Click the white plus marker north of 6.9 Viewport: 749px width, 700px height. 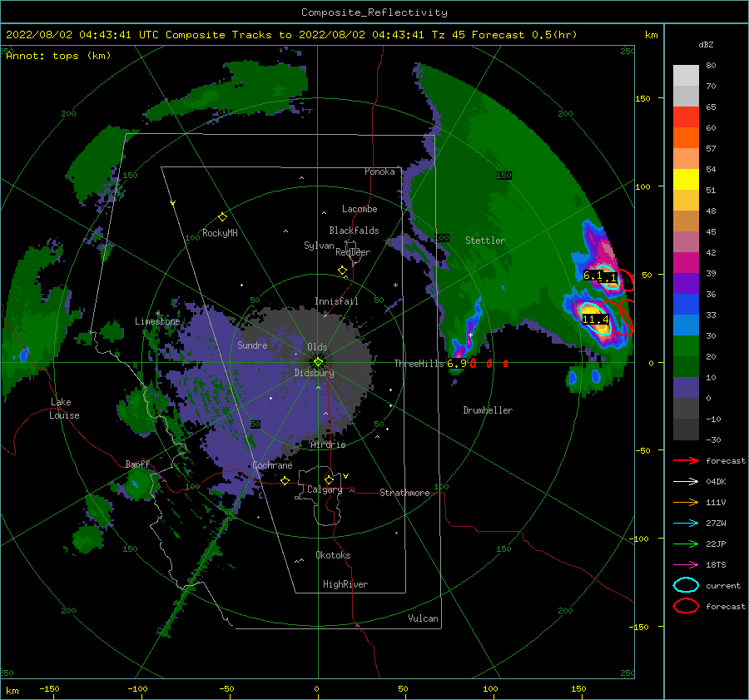pyautogui.click(x=470, y=335)
